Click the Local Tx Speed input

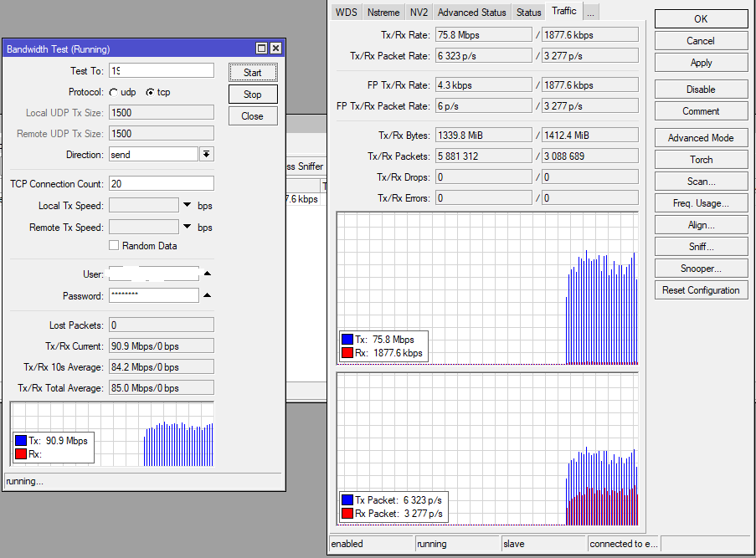(x=144, y=205)
